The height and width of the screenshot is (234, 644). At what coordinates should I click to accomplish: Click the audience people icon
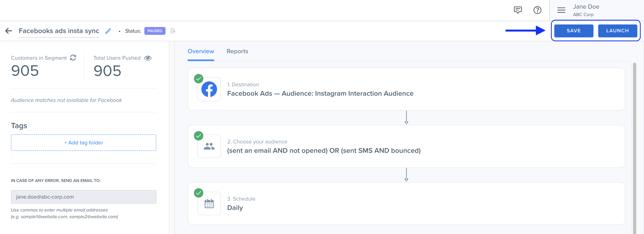209,146
